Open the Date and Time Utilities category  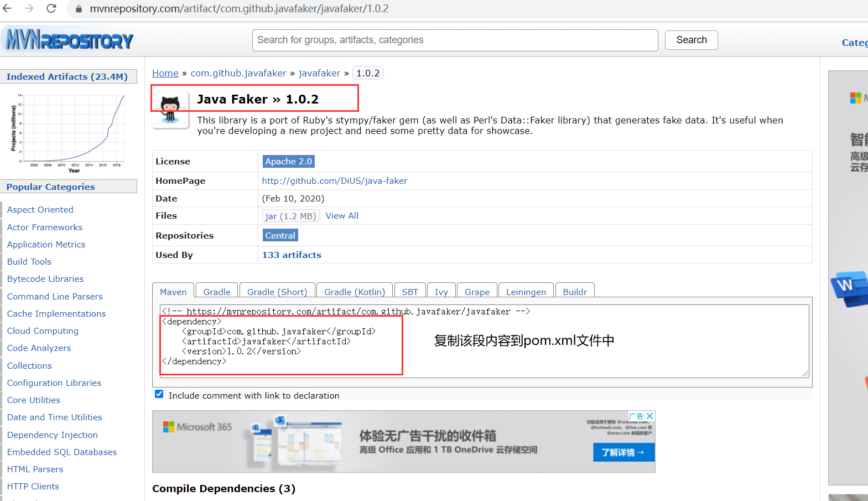click(x=54, y=417)
